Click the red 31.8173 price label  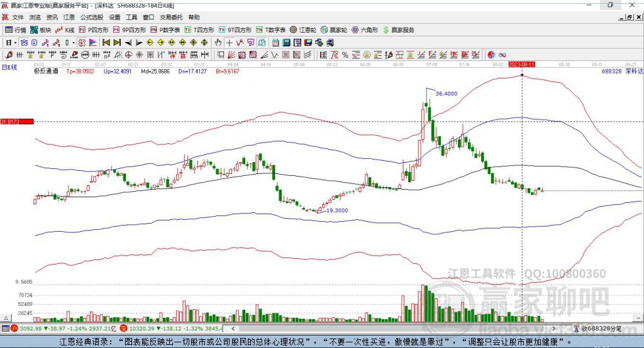17,121
